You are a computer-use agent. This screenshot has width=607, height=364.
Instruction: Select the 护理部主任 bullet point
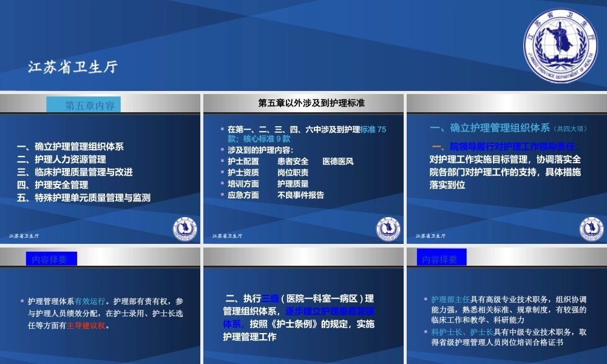click(447, 298)
